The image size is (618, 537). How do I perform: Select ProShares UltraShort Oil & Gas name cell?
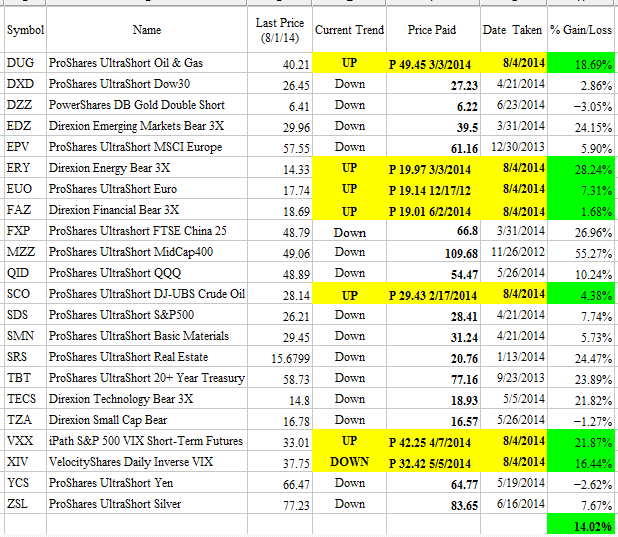click(147, 63)
